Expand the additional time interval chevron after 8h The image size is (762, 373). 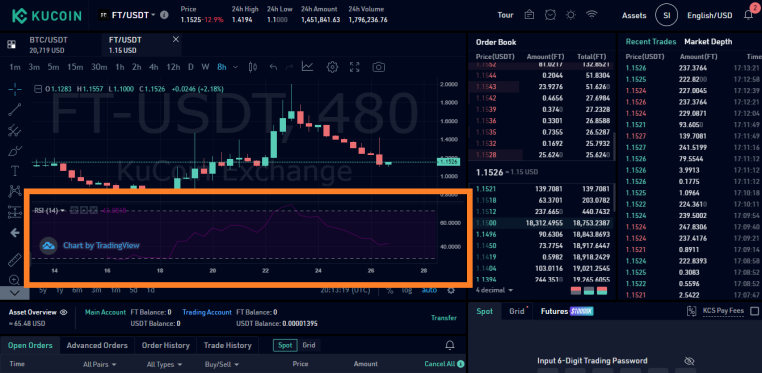point(236,67)
